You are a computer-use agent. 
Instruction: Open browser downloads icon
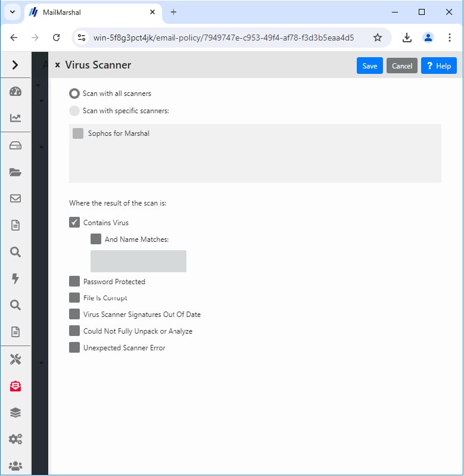tap(407, 38)
